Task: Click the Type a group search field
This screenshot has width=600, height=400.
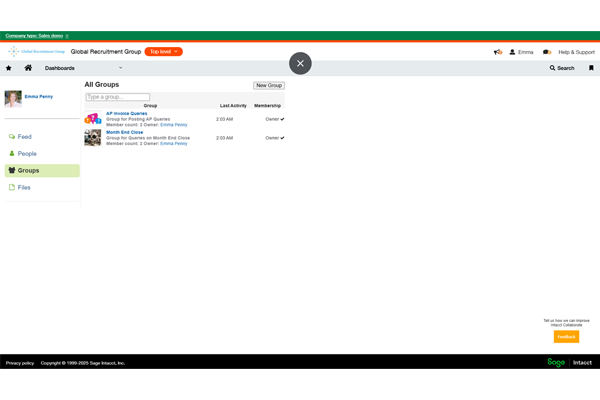Action: click(117, 97)
